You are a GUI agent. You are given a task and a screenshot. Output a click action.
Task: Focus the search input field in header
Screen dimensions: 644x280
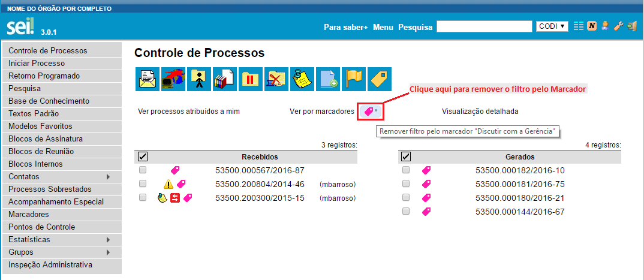click(484, 26)
